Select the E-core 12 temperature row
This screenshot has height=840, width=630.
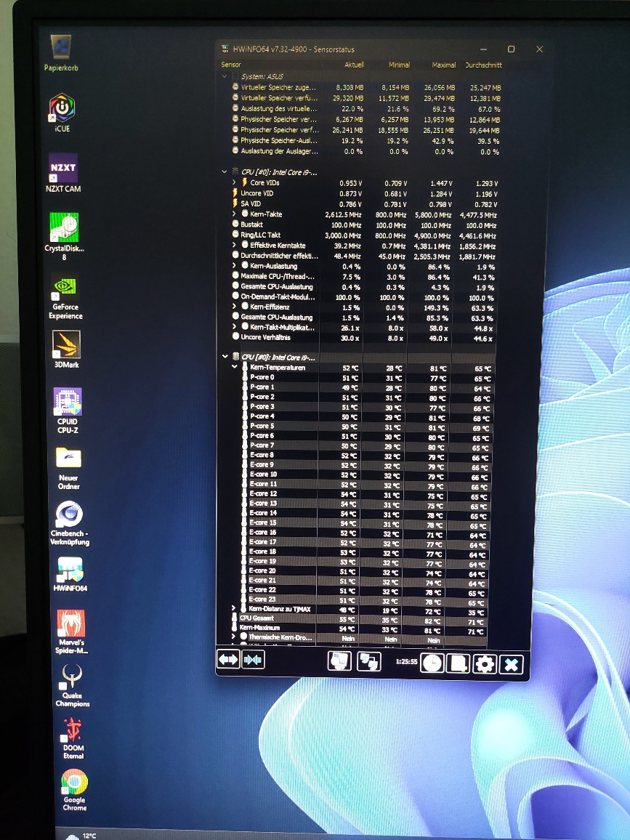pyautogui.click(x=366, y=494)
